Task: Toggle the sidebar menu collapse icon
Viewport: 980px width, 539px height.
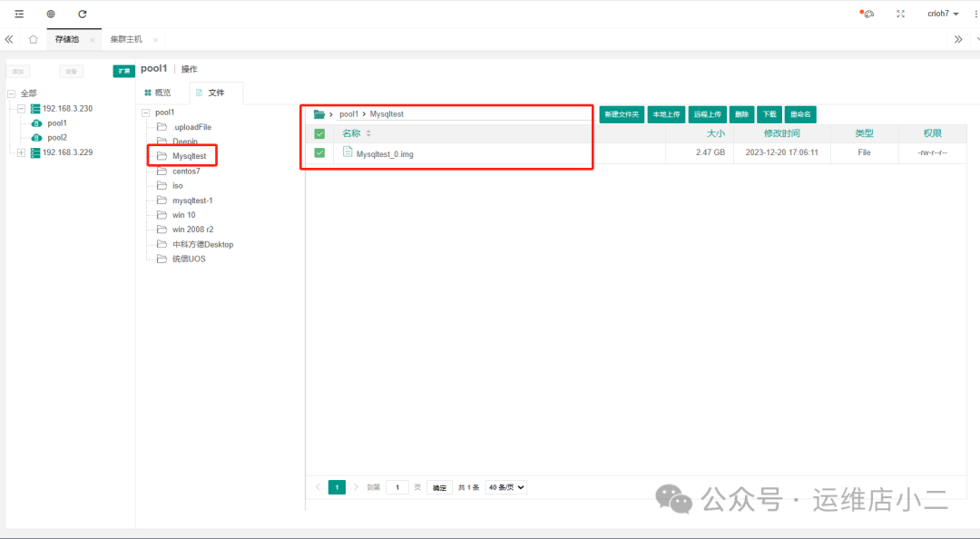Action: pyautogui.click(x=19, y=14)
